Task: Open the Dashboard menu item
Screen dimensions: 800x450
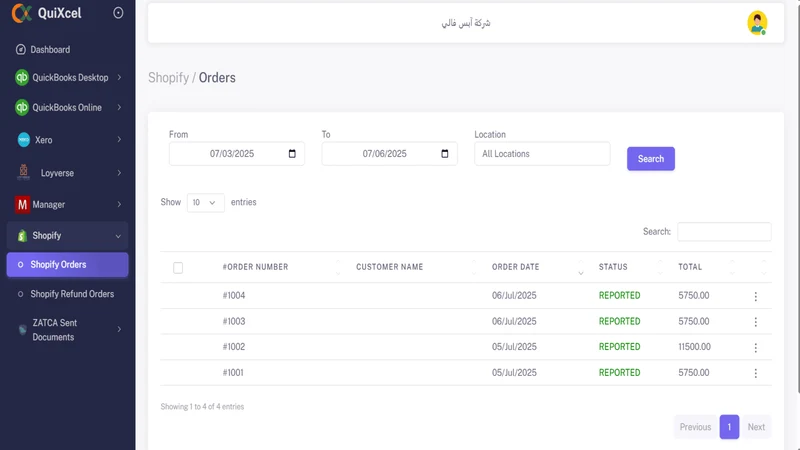Action: click(x=50, y=49)
